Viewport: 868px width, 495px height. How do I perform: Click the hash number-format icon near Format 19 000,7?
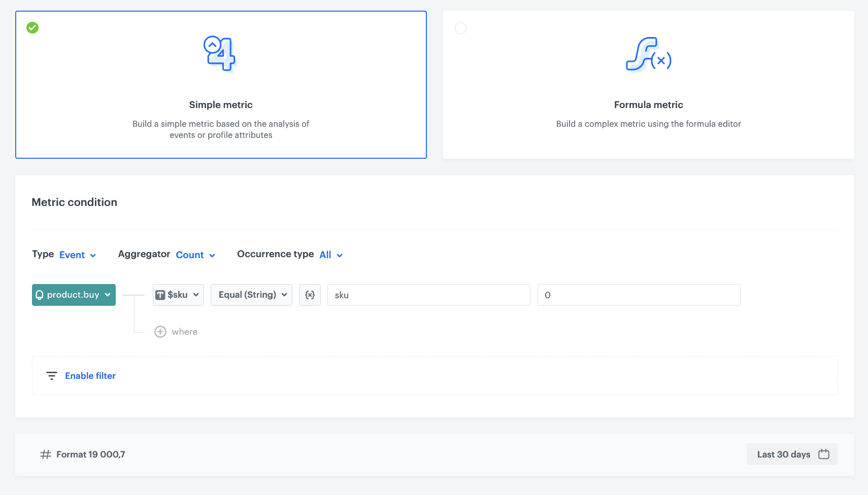pyautogui.click(x=45, y=454)
